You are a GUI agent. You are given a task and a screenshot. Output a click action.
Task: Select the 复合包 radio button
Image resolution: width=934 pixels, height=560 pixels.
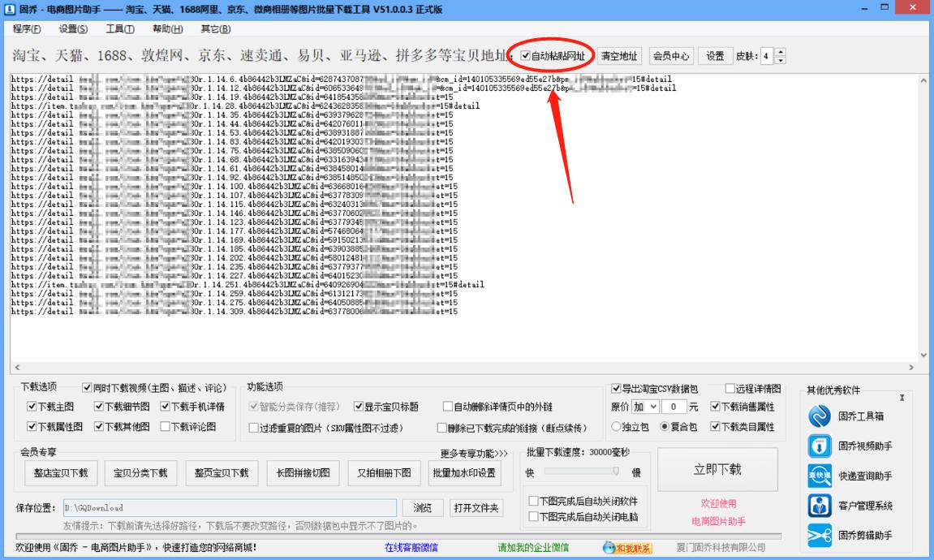pyautogui.click(x=665, y=427)
